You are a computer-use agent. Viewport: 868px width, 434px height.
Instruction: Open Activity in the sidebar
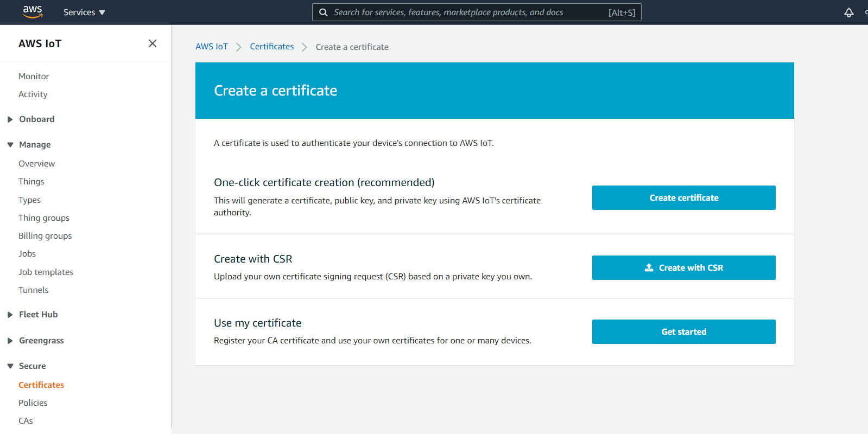point(33,94)
